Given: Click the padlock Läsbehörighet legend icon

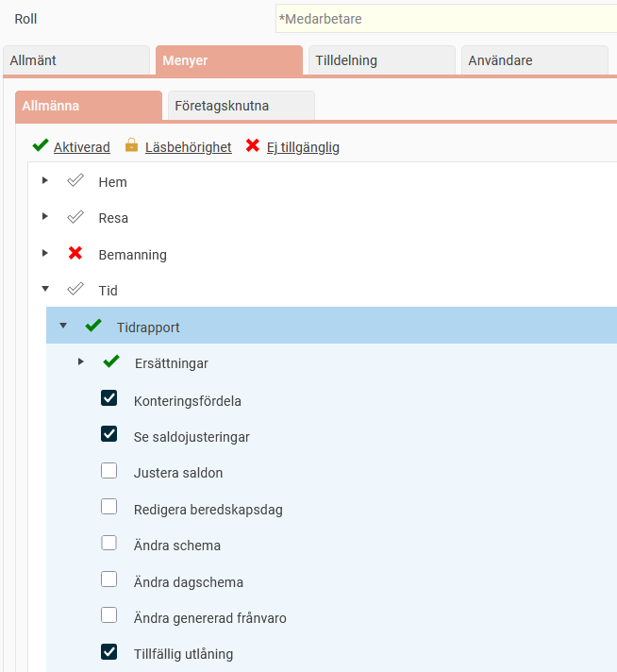Looking at the screenshot, I should tap(131, 146).
